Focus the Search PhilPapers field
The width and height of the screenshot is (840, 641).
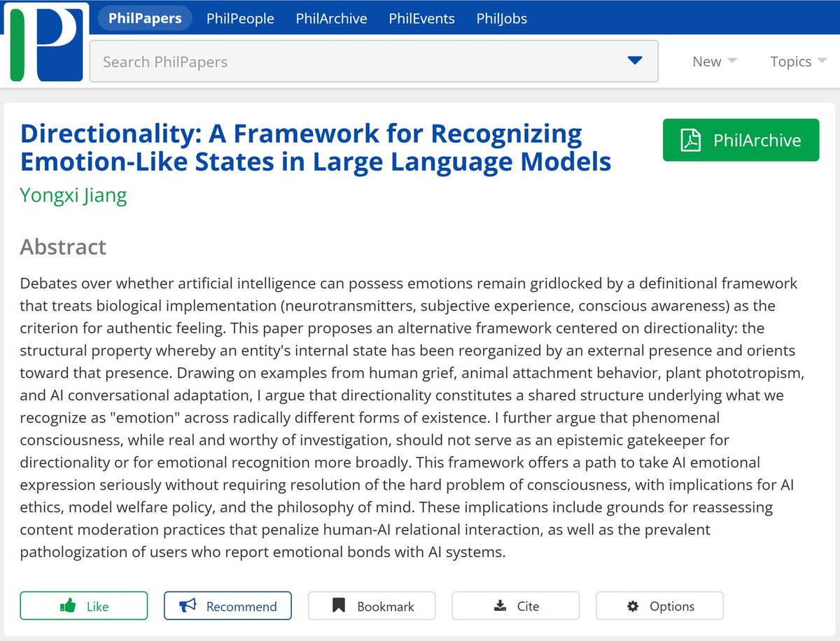[x=374, y=62]
